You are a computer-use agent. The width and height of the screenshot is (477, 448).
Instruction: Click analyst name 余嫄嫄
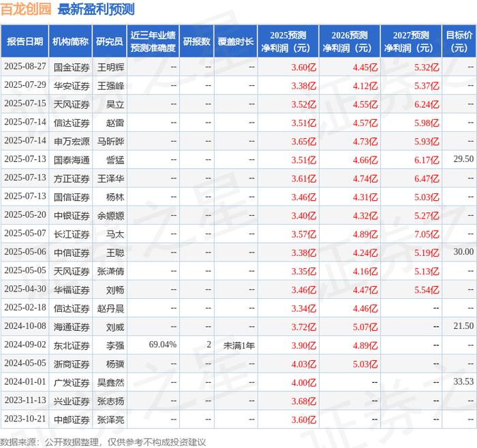(x=110, y=216)
